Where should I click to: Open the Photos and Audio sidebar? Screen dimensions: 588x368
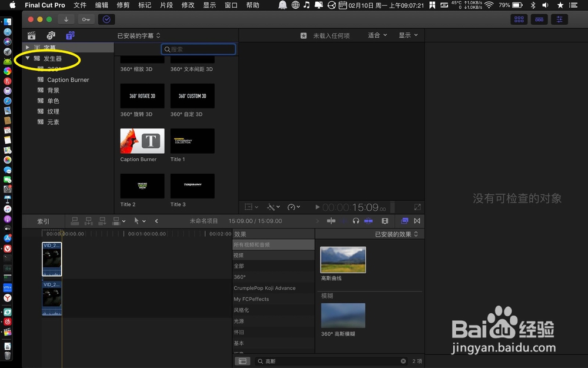point(51,35)
